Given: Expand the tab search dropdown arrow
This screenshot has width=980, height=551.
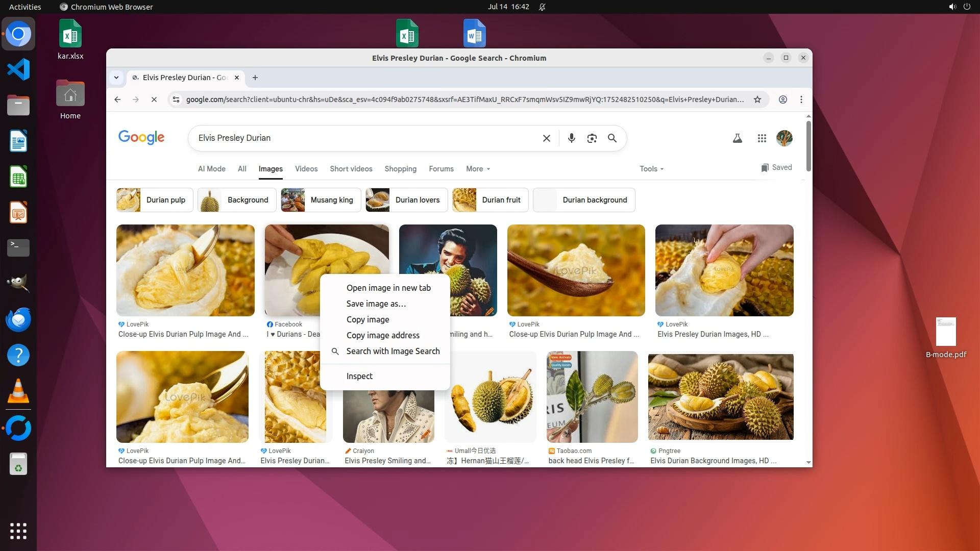Looking at the screenshot, I should 116,78.
